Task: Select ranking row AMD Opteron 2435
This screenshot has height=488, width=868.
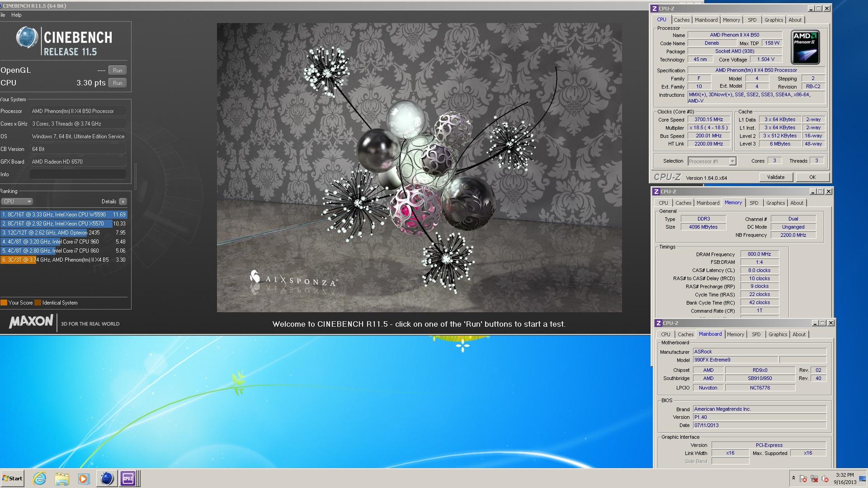Action: pyautogui.click(x=64, y=233)
